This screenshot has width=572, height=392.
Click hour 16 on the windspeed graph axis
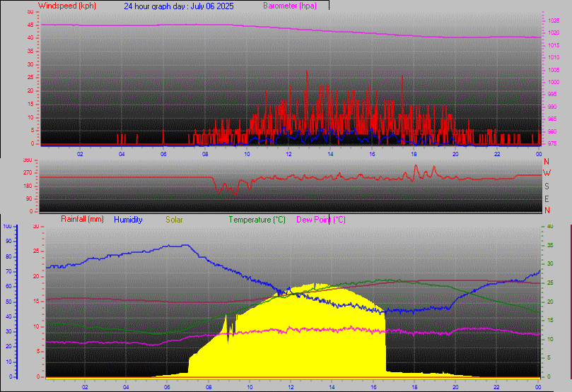click(372, 154)
